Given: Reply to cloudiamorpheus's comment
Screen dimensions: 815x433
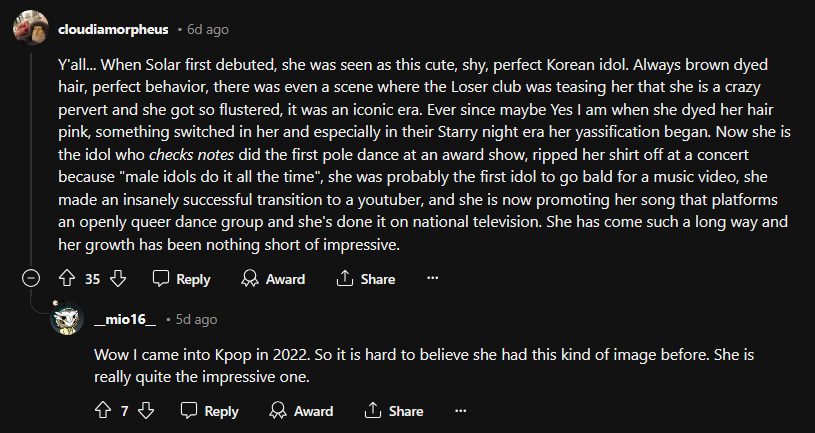Looking at the screenshot, I should click(182, 279).
